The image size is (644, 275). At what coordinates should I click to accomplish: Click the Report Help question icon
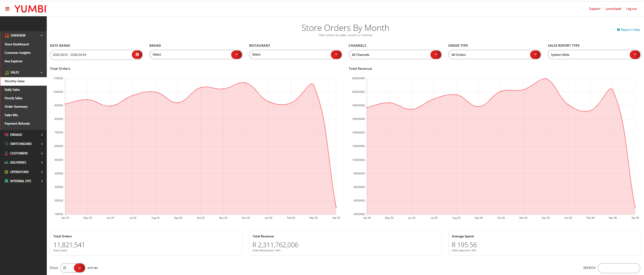[x=618, y=30]
